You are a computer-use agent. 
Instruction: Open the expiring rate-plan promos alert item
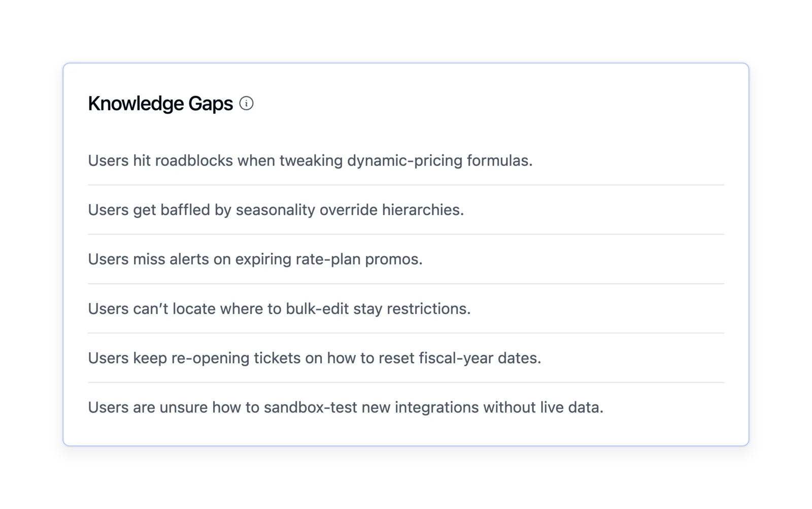point(406,259)
